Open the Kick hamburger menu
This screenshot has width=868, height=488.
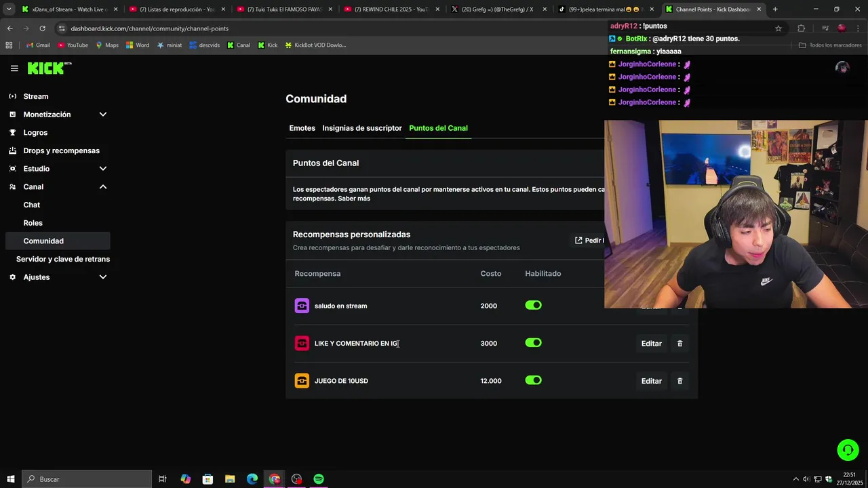[14, 68]
